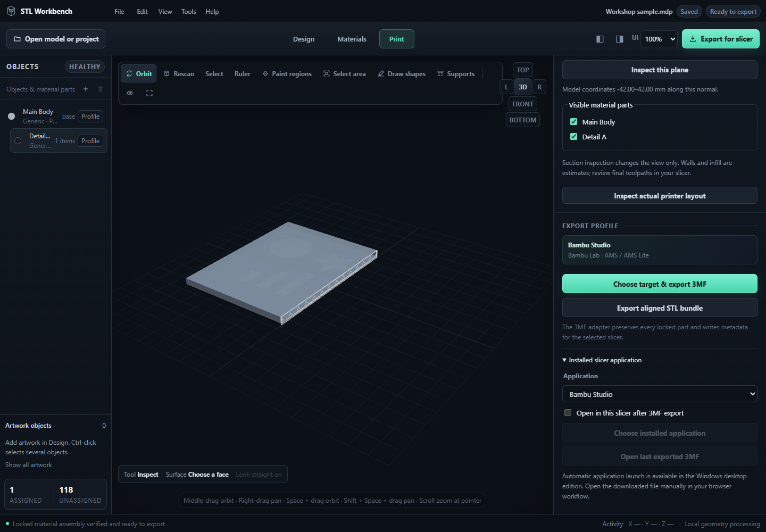Click the 118 UNASSIGNED counter

click(x=80, y=494)
